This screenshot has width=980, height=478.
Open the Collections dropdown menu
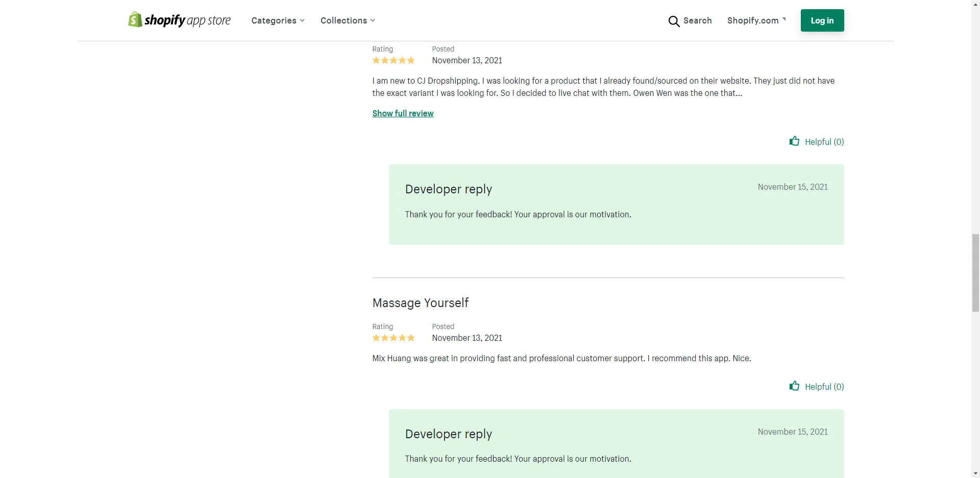click(348, 20)
